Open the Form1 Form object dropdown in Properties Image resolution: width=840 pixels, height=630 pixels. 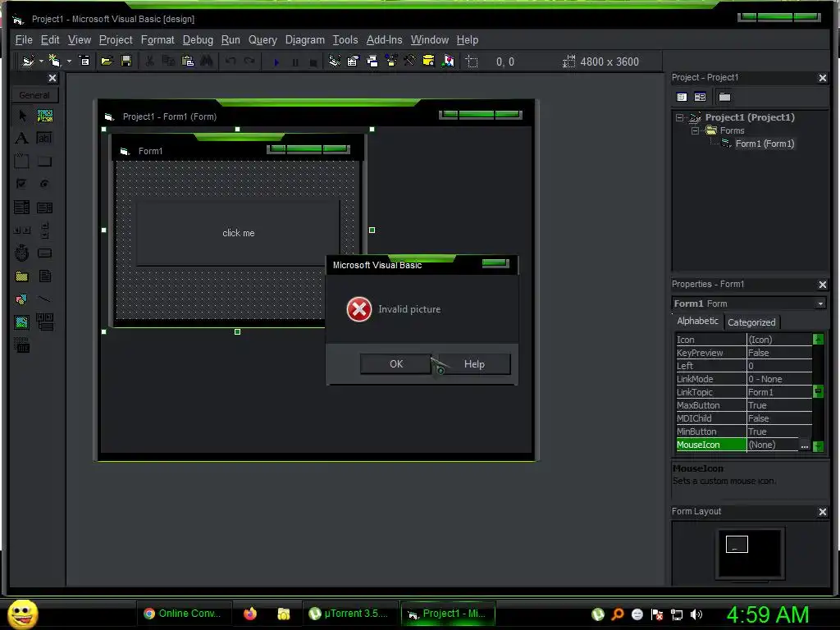click(x=820, y=304)
